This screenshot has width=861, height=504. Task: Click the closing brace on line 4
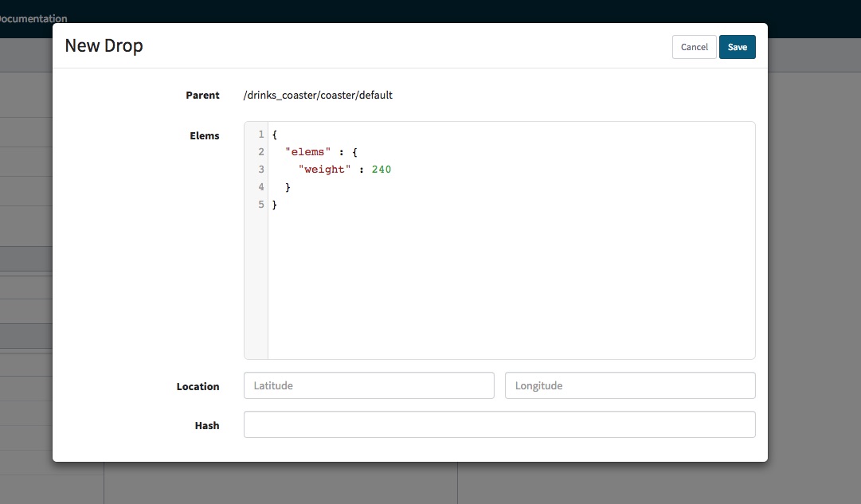(x=288, y=187)
